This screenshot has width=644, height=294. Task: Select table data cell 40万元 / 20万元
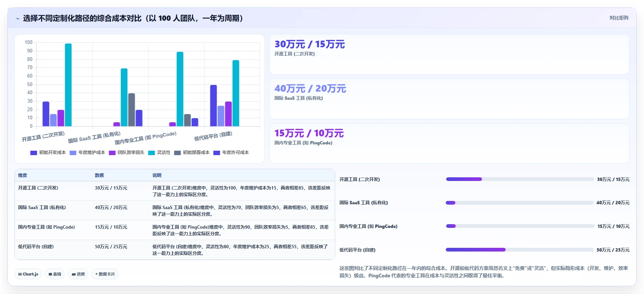click(x=111, y=208)
